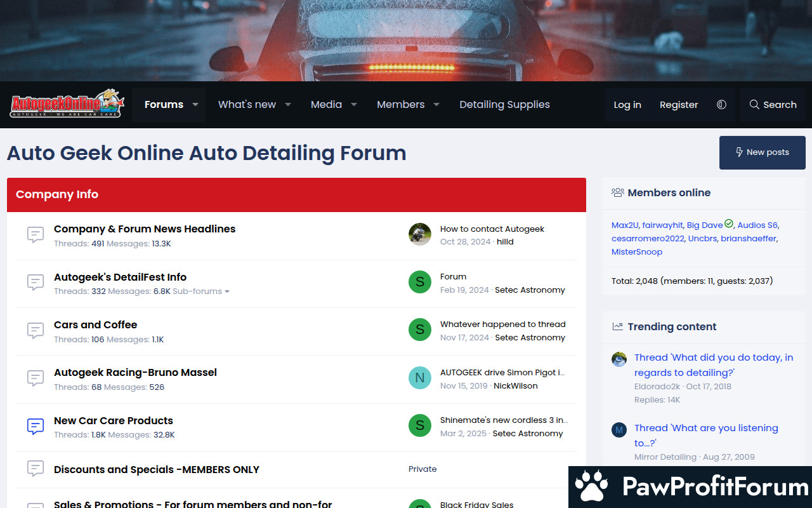Open Autogeek's DetailFest Info forum

pos(120,277)
